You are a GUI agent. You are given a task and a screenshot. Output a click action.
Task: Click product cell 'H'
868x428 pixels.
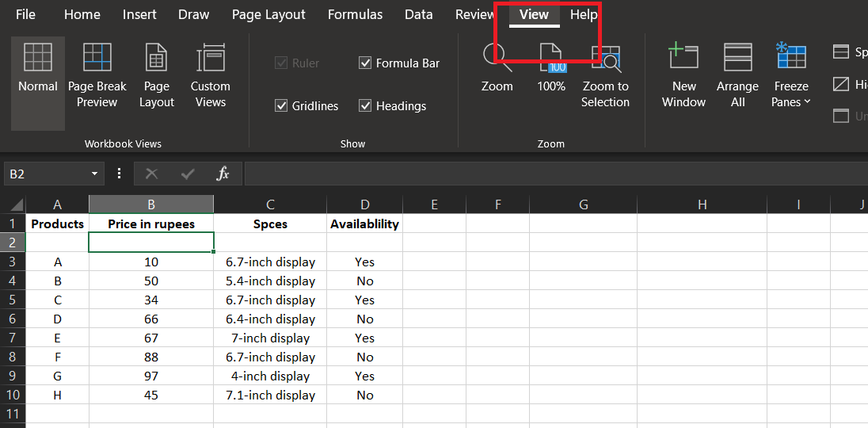click(x=58, y=396)
